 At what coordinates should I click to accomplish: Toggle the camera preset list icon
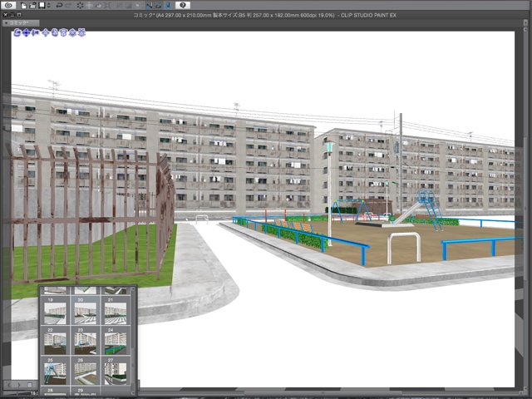coord(30,385)
